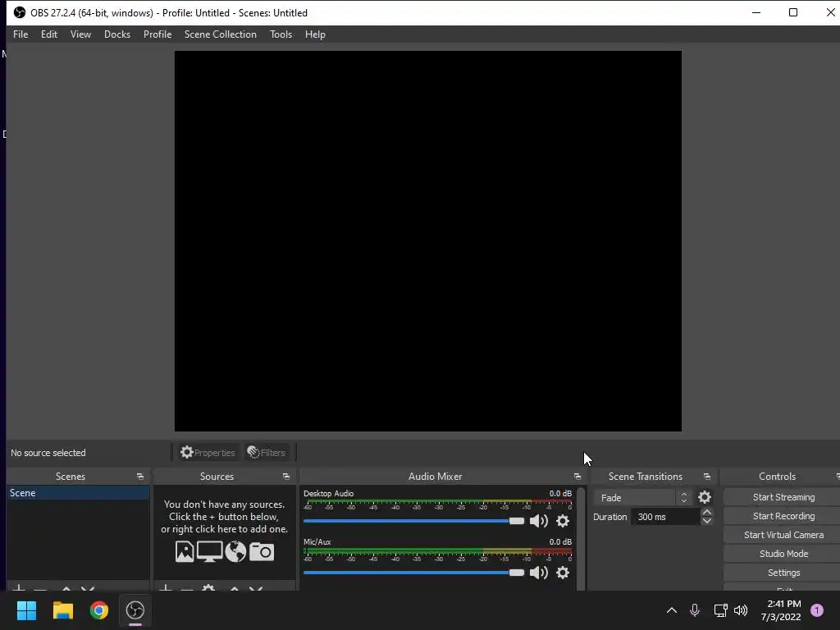Open the Edit menu

[x=48, y=34]
